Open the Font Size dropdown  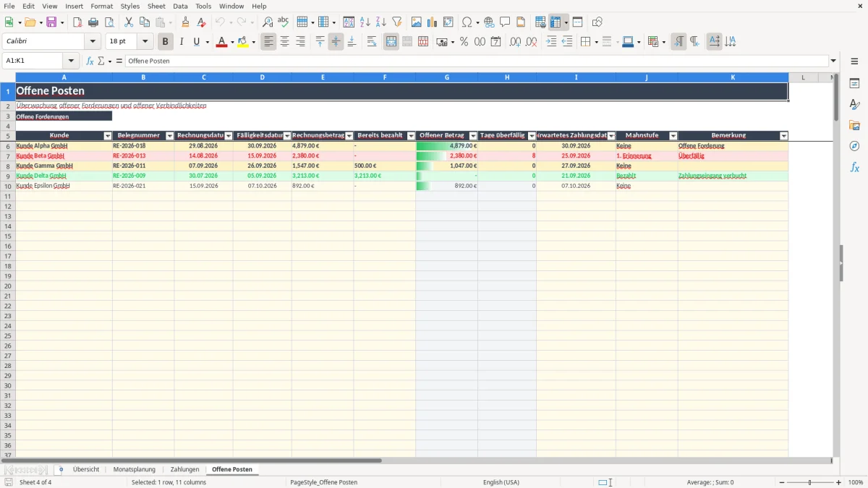pyautogui.click(x=145, y=42)
